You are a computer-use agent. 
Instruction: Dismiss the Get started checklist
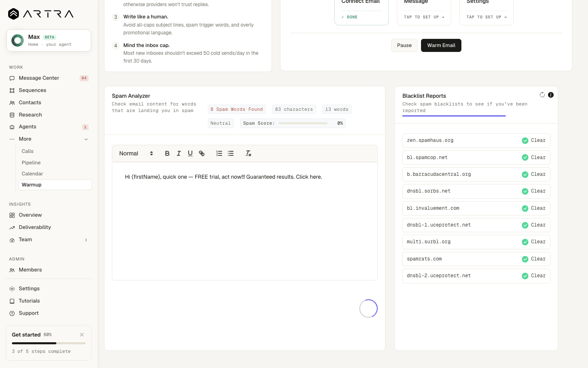[x=82, y=334]
